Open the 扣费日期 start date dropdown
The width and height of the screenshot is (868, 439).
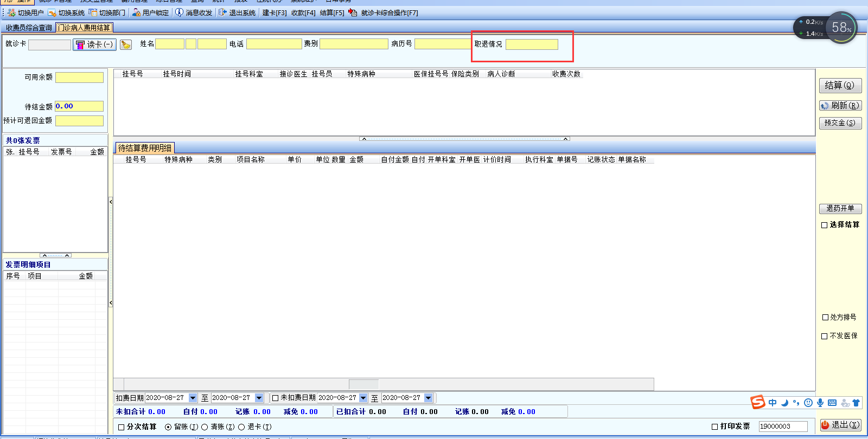(193, 398)
